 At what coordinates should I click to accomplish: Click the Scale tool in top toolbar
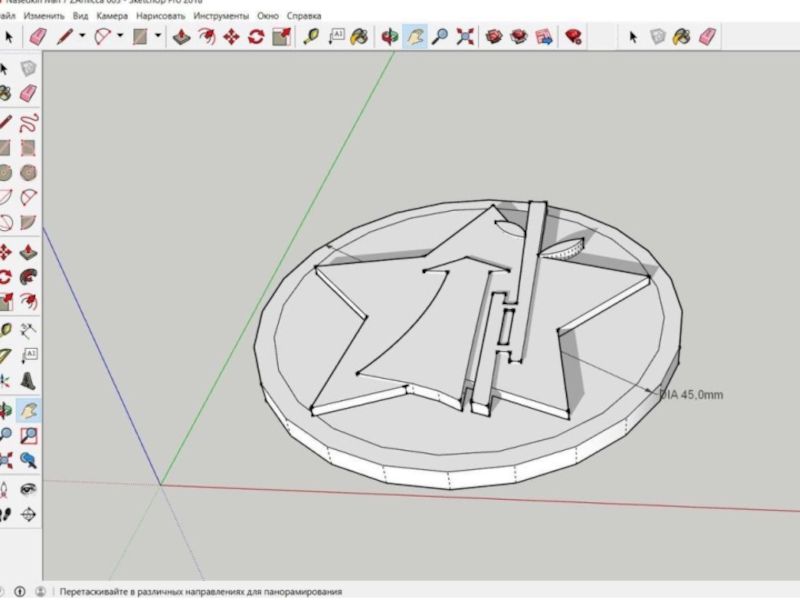tap(281, 37)
